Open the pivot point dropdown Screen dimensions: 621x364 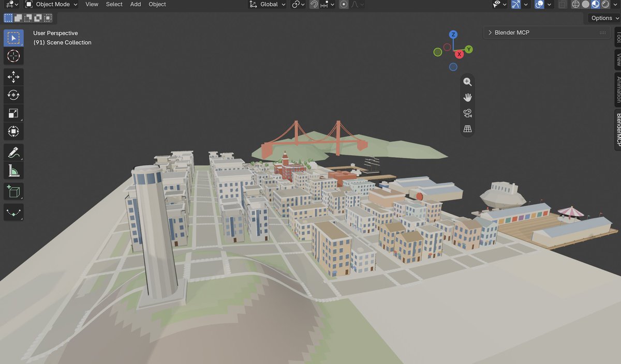click(299, 4)
